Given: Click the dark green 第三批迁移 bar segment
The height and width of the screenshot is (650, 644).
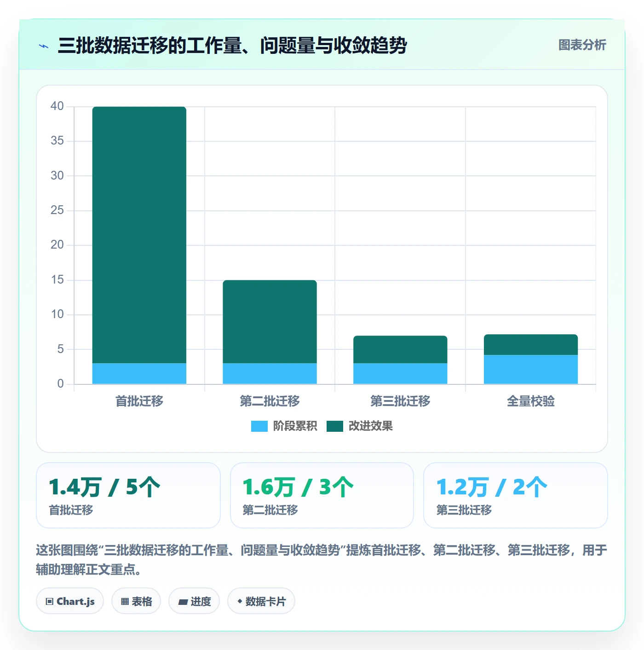Looking at the screenshot, I should pyautogui.click(x=400, y=349).
